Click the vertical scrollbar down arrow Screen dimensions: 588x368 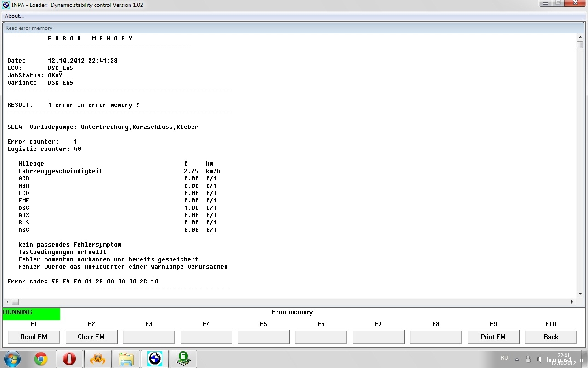click(580, 294)
